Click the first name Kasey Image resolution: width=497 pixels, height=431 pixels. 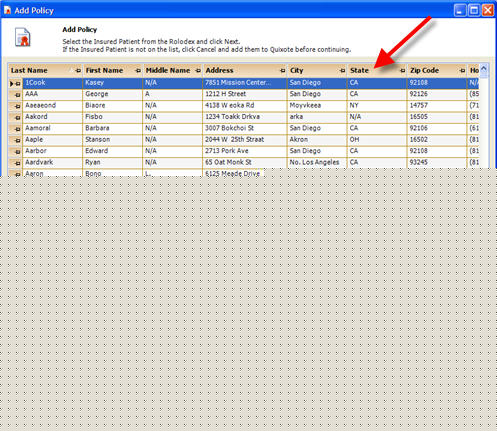click(94, 83)
